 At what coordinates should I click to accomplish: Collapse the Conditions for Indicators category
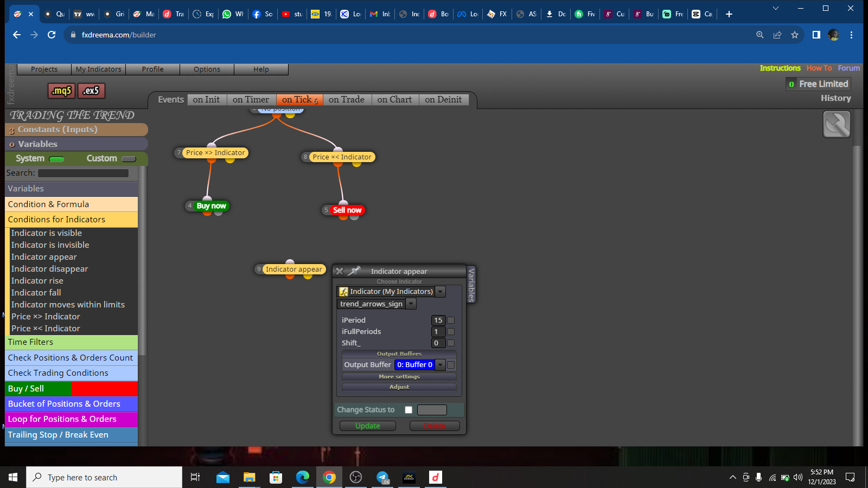tap(71, 220)
